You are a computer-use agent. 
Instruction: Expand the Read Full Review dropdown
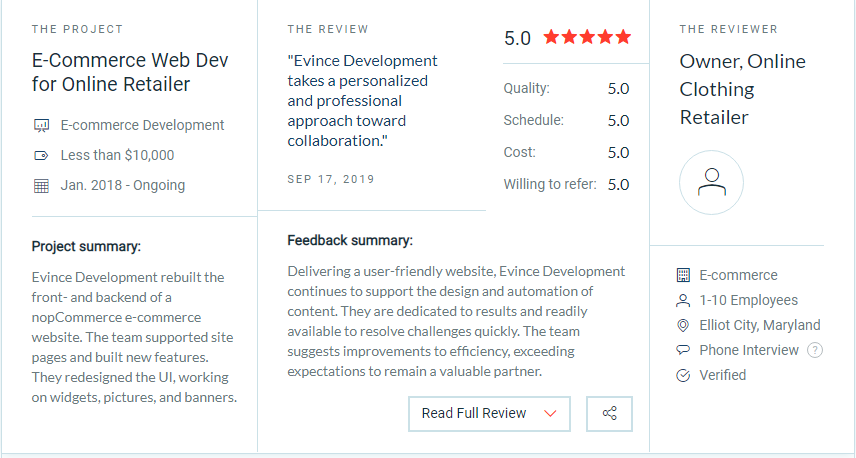coord(489,414)
